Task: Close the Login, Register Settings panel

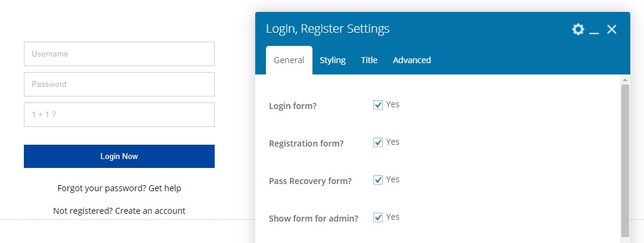Action: tap(611, 29)
